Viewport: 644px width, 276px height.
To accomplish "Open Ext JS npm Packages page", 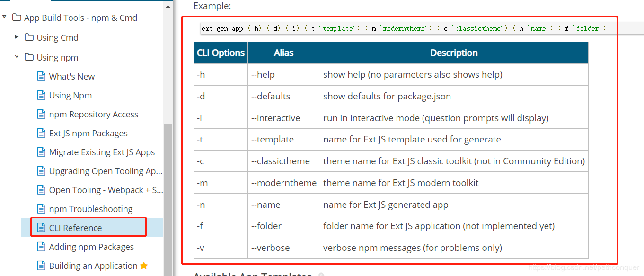I will 88,133.
